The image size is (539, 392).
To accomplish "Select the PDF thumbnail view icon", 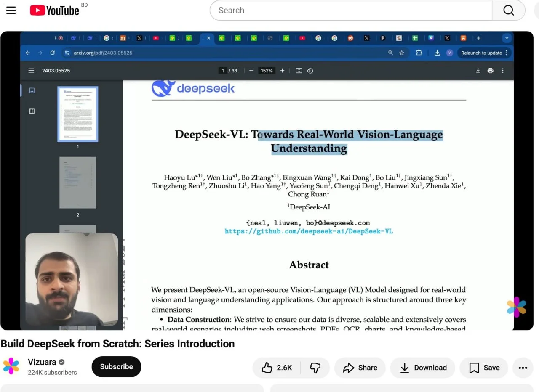I will (32, 90).
